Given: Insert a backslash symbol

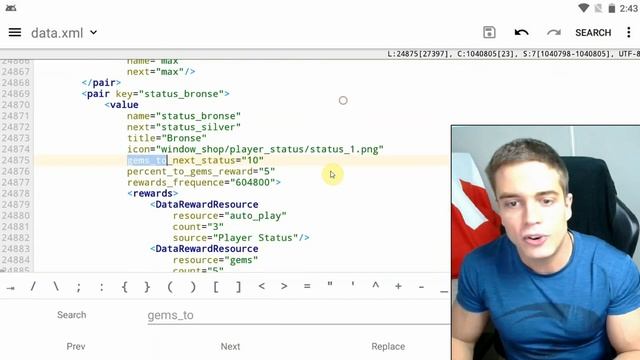Looking at the screenshot, I should [x=56, y=287].
